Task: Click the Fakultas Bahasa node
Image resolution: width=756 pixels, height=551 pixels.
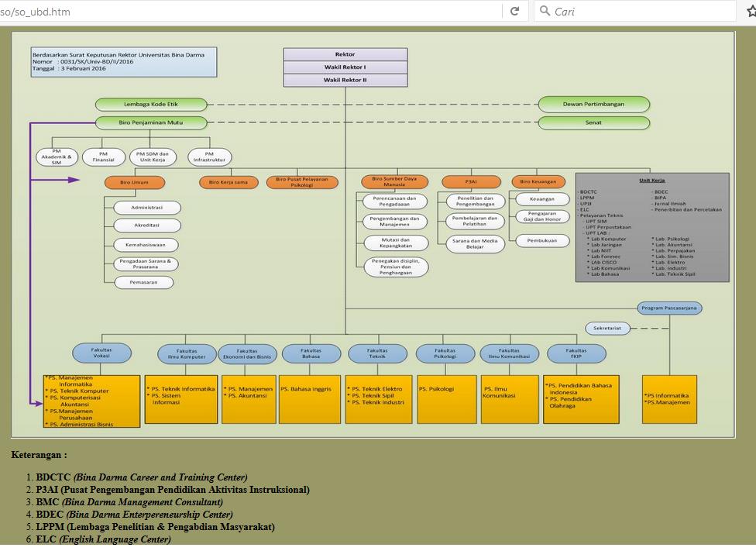Action: (311, 353)
